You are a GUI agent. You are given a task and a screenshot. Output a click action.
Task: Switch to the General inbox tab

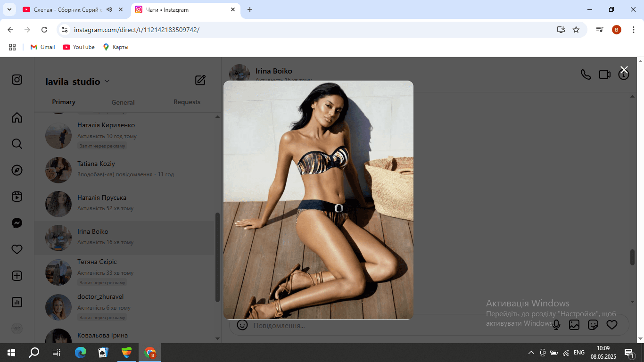123,102
